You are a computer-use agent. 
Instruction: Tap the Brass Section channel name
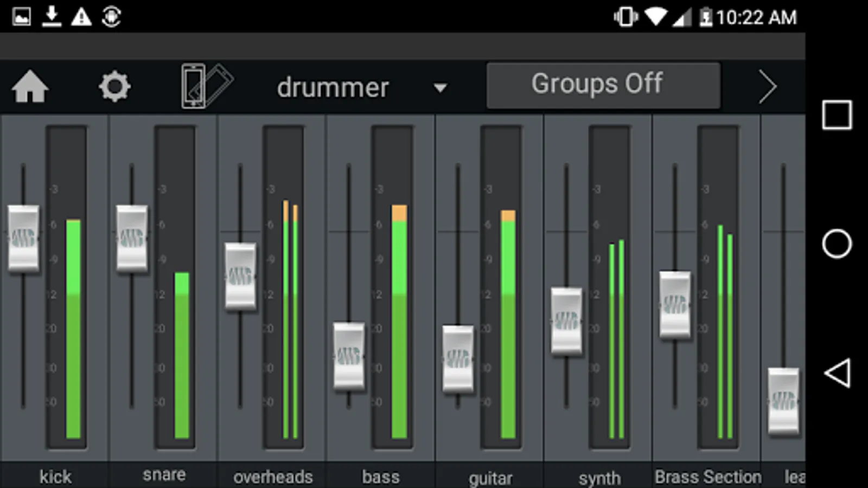point(708,477)
